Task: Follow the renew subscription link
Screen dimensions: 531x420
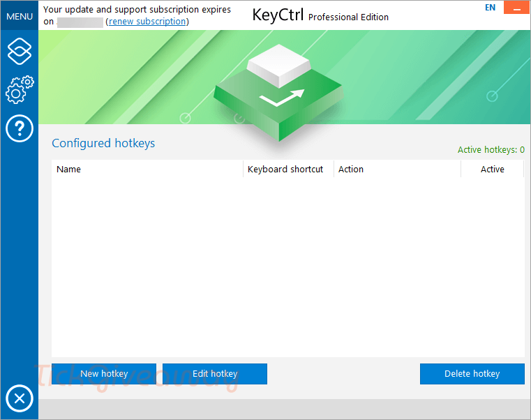Action: pyautogui.click(x=147, y=22)
